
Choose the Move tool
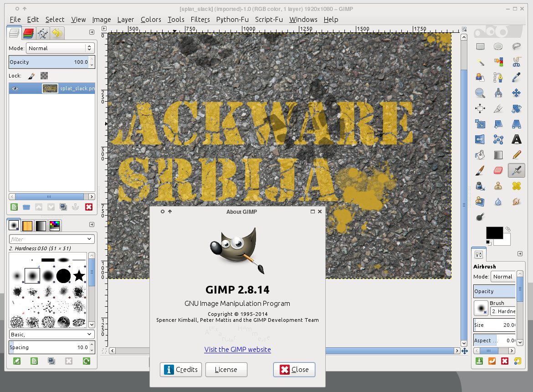(x=516, y=93)
